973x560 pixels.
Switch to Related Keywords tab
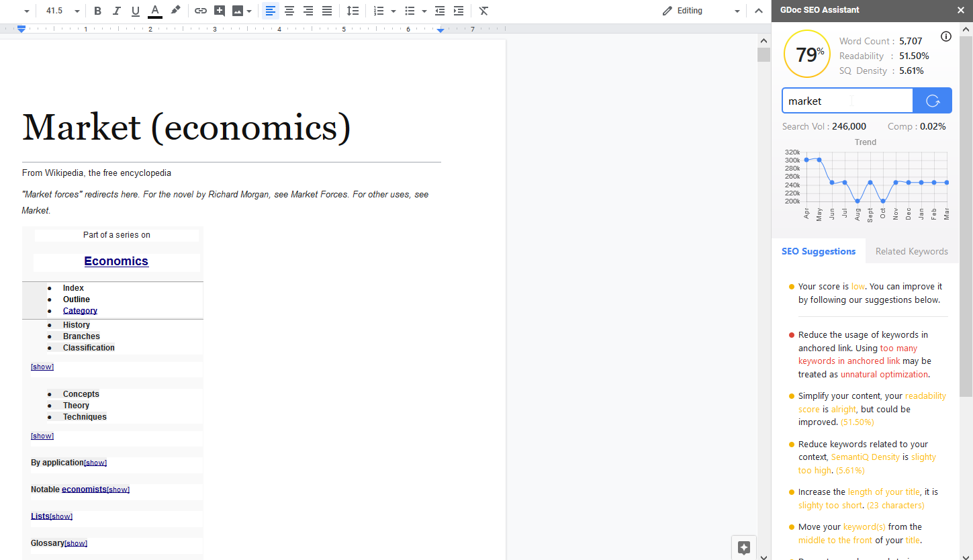coord(912,251)
